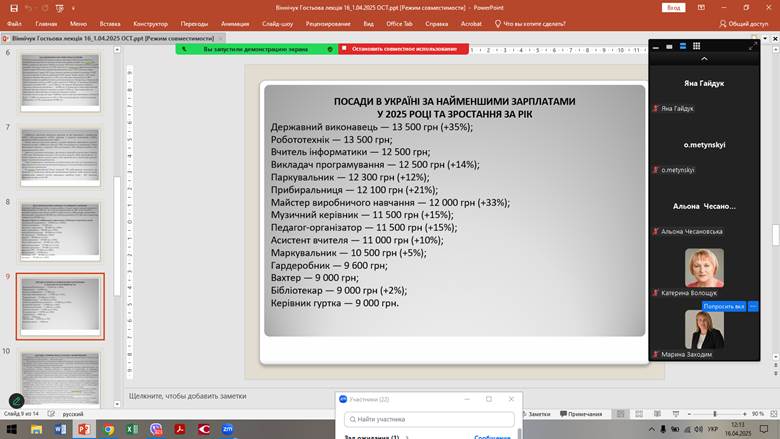Switch to the Анимация ribbon tab
Screen dimensions: 780x439
[x=236, y=22]
